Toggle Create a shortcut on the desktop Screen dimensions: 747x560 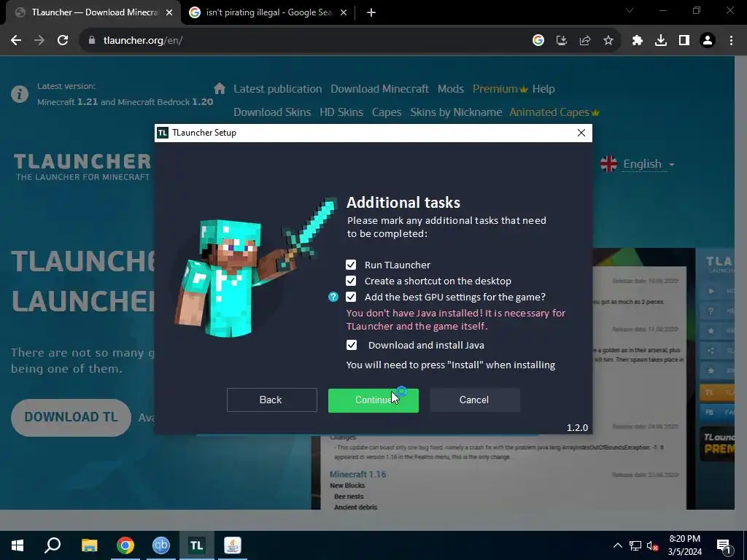coord(351,281)
